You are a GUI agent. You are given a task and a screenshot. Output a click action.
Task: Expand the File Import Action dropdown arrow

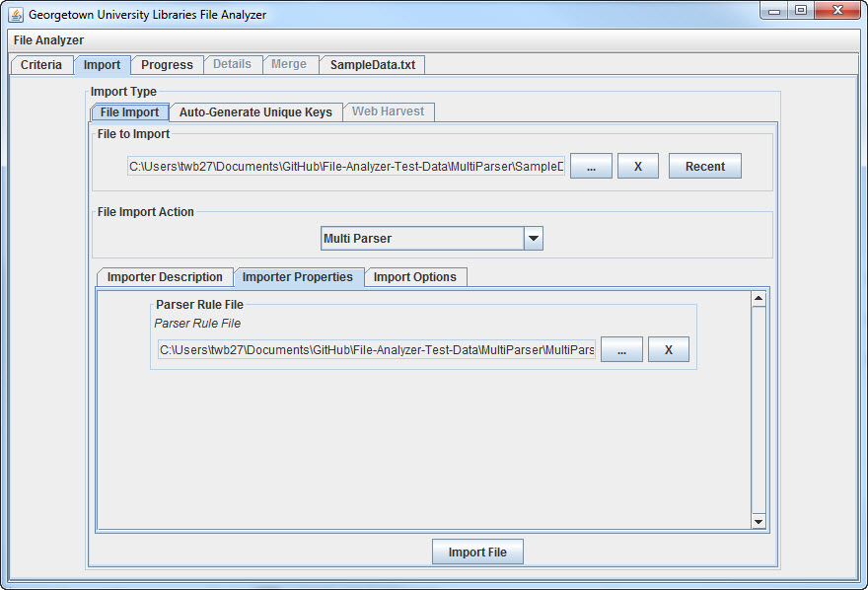click(x=533, y=238)
